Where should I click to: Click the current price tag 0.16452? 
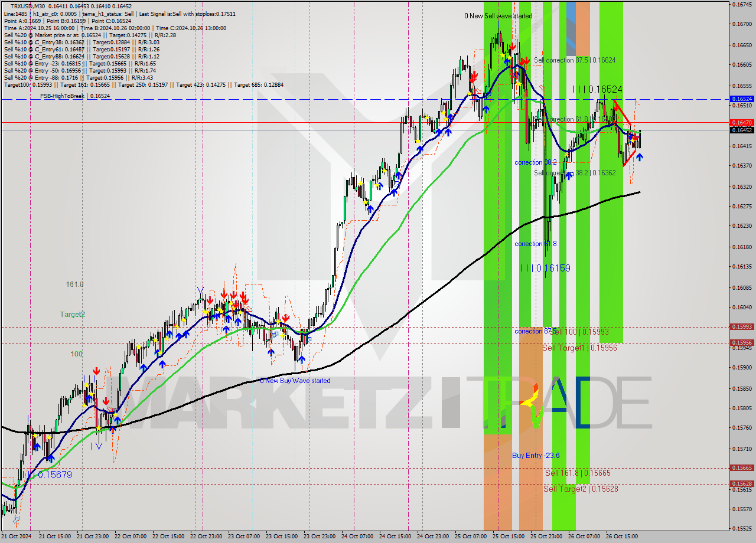[x=742, y=130]
